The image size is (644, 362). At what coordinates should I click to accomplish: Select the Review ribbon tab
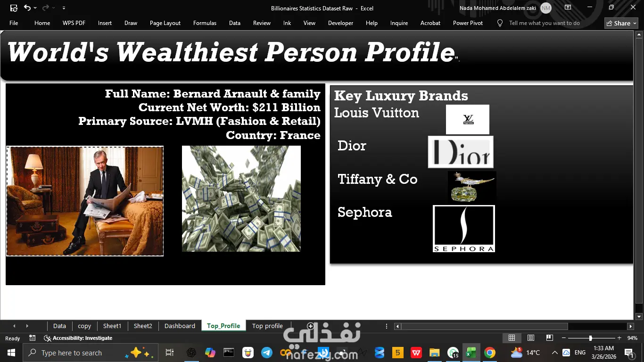point(262,23)
